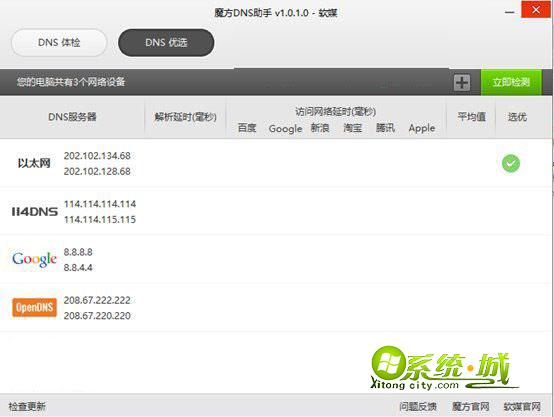
Task: Minimize the 魔方DNS助手 window
Action: pyautogui.click(x=509, y=12)
